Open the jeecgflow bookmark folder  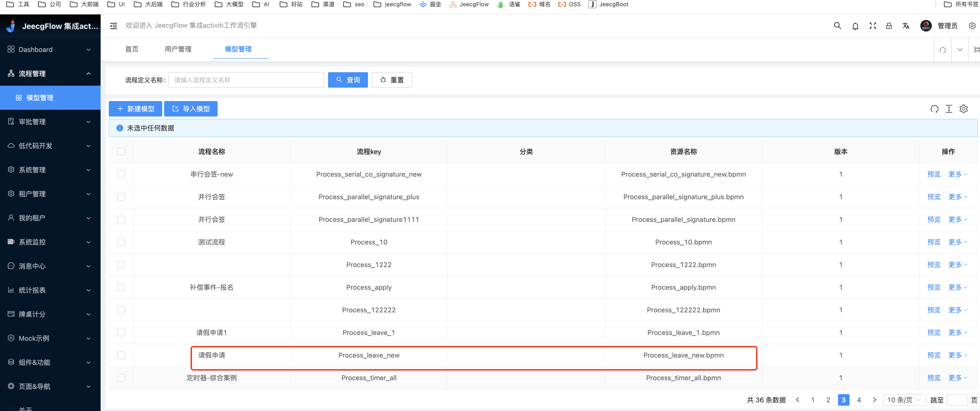(x=392, y=5)
